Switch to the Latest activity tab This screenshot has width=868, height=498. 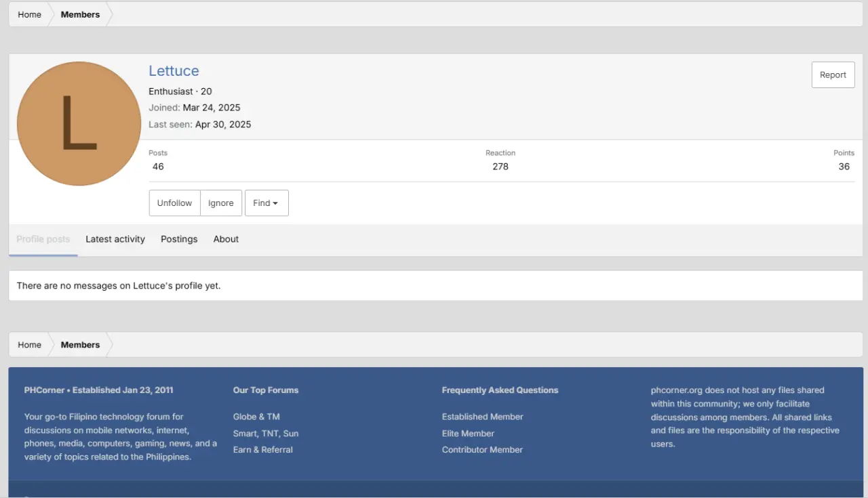click(x=115, y=239)
